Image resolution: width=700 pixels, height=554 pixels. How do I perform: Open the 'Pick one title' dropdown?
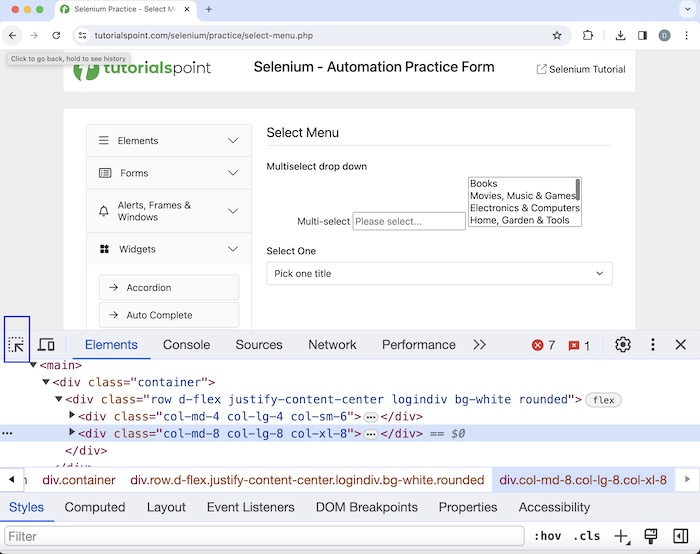pos(439,273)
